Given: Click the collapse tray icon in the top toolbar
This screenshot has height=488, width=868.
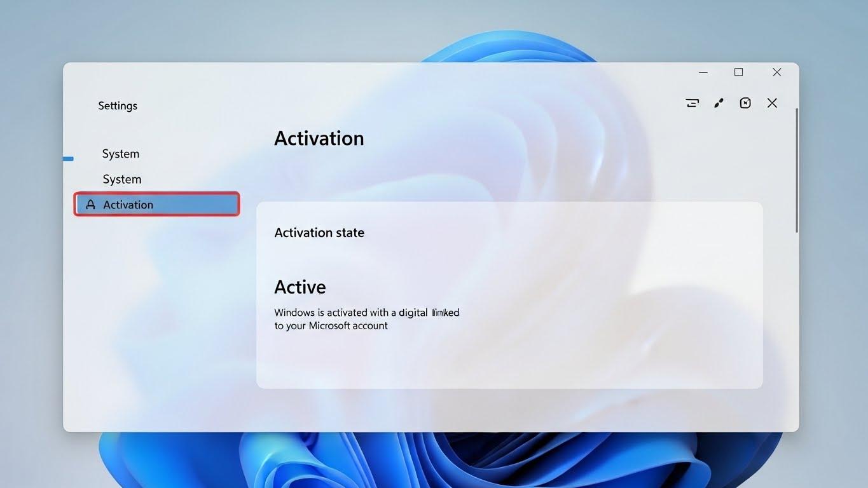Looking at the screenshot, I should click(x=692, y=102).
